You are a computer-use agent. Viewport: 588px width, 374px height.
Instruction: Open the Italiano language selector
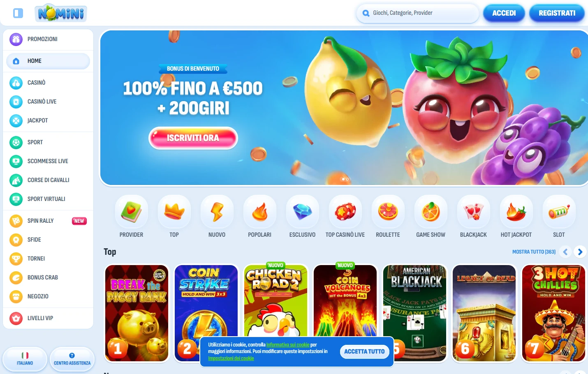click(x=25, y=359)
